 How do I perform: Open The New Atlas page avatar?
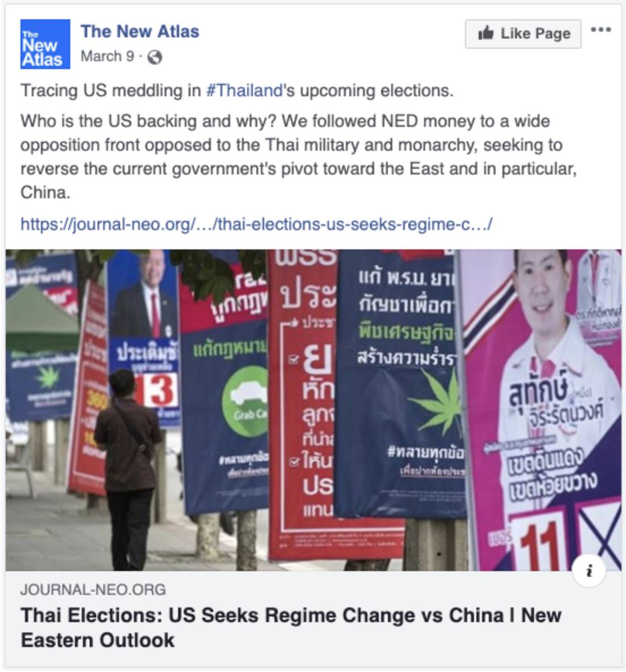pos(45,44)
